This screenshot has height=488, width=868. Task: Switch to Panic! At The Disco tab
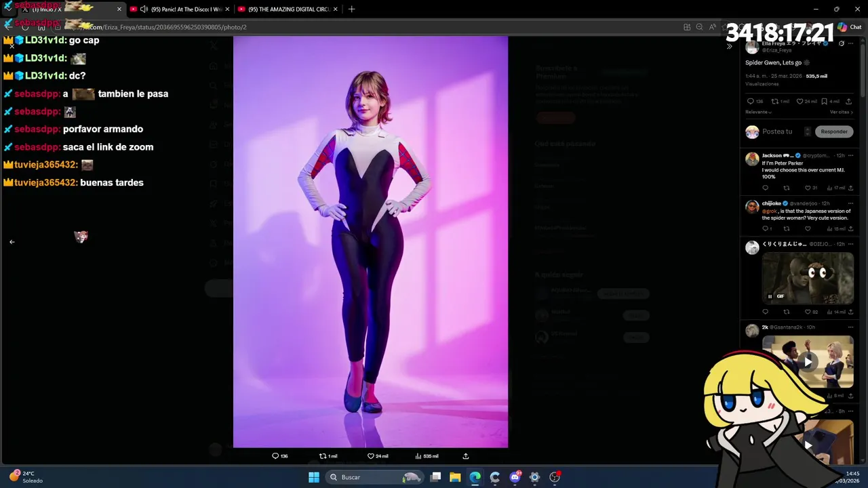click(x=180, y=9)
